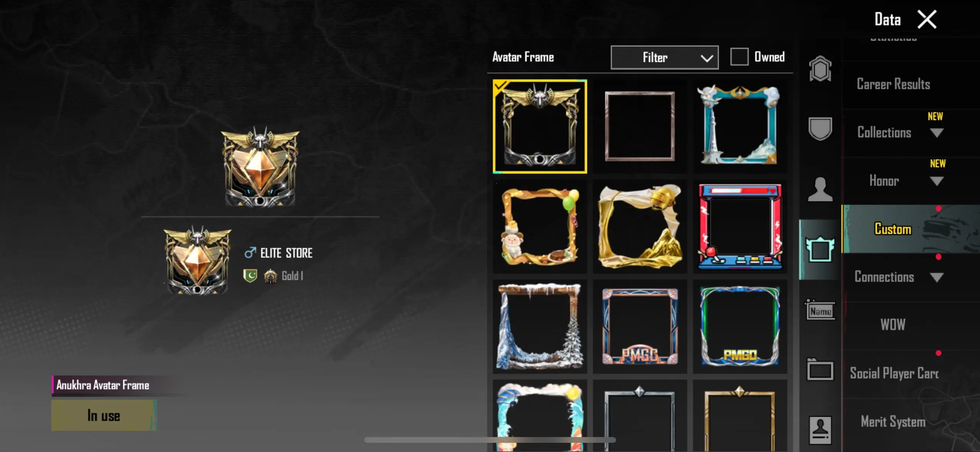Expand the Collections menu arrow
980x452 pixels.
(937, 133)
